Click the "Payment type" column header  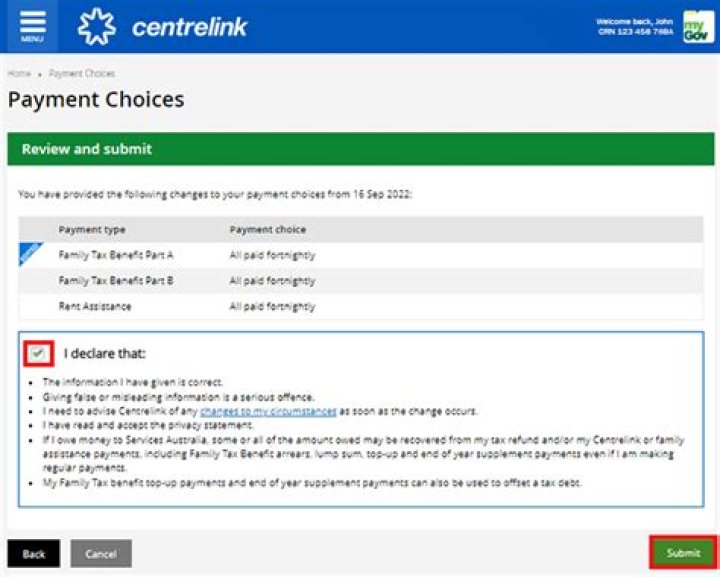(92, 229)
